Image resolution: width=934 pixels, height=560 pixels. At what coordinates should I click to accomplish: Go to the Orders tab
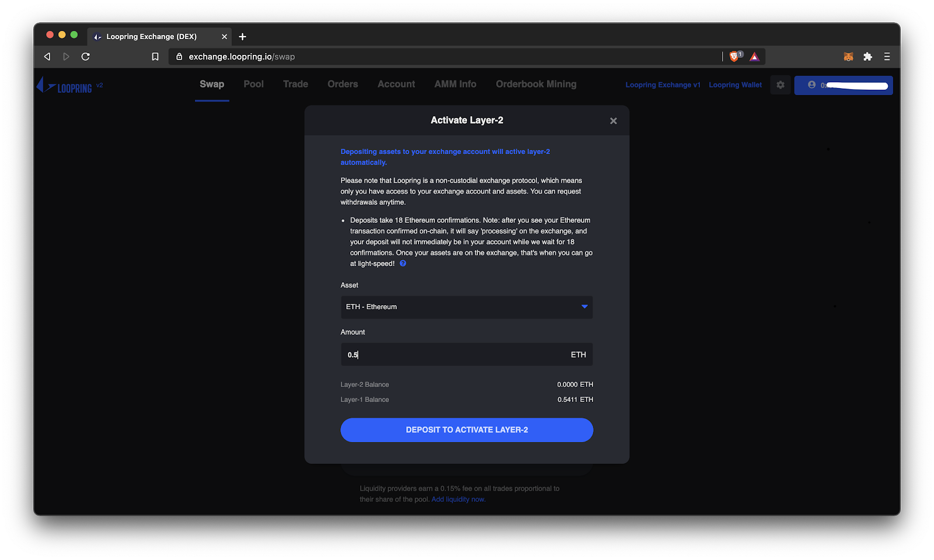coord(343,85)
